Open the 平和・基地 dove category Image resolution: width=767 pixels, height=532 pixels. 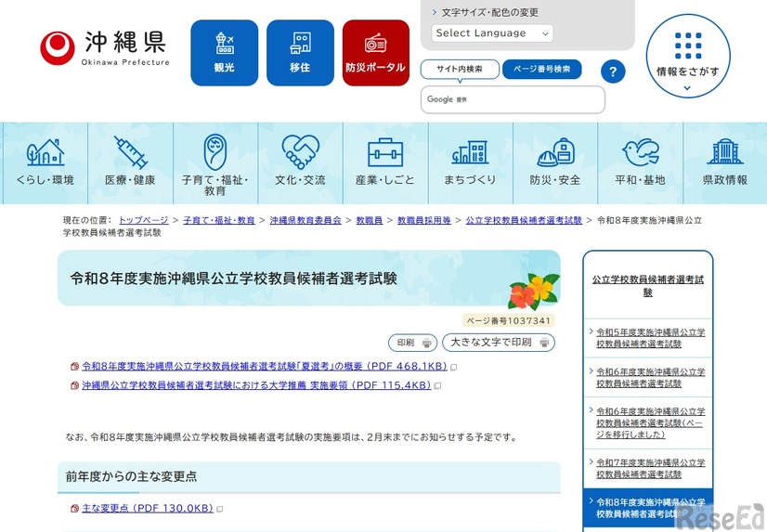640,162
